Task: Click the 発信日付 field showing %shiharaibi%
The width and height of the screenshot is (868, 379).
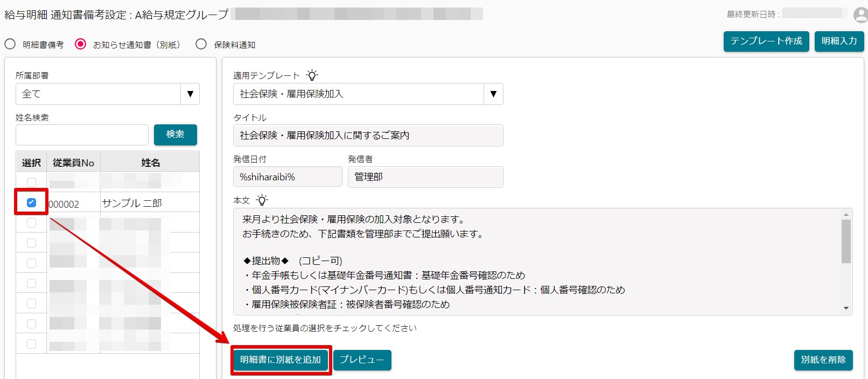Action: (288, 177)
